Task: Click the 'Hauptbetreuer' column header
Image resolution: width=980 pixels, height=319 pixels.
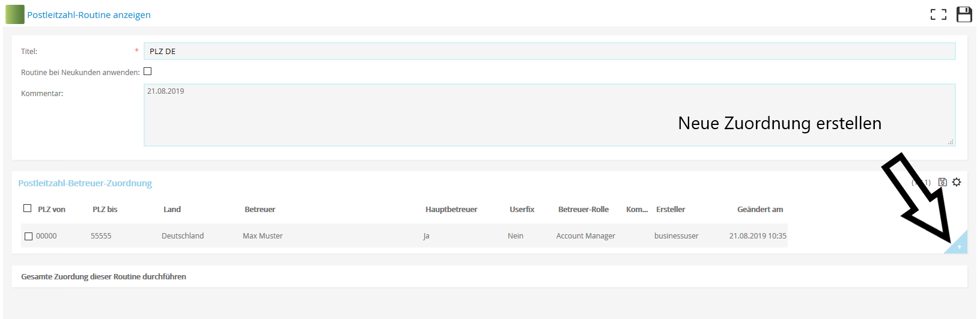Action: tap(451, 209)
